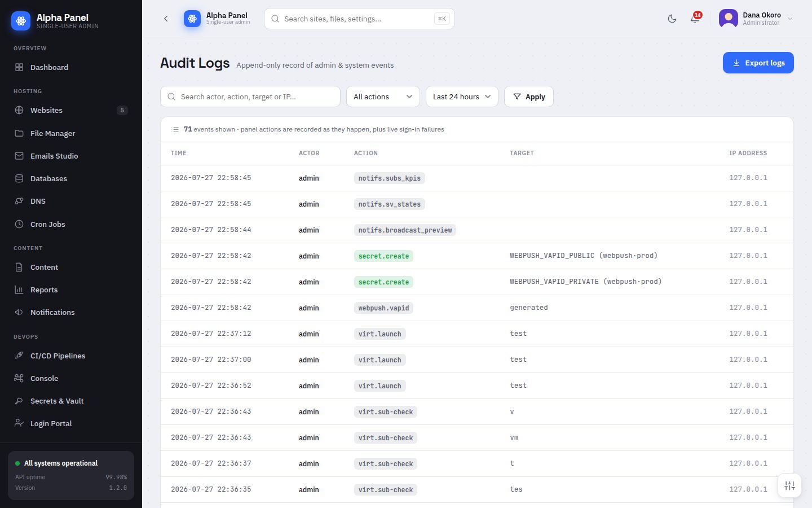Viewport: 812px width, 508px height.
Task: Click the ACTION column header
Action: [x=366, y=153]
